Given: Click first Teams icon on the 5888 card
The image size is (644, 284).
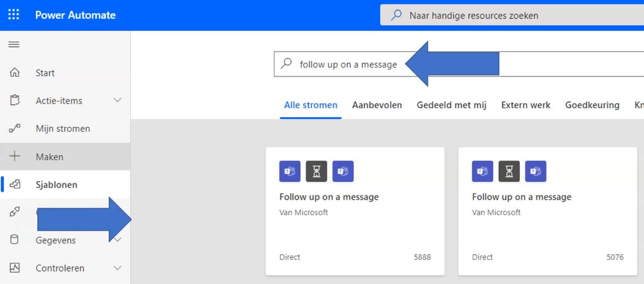Looking at the screenshot, I should pos(290,171).
